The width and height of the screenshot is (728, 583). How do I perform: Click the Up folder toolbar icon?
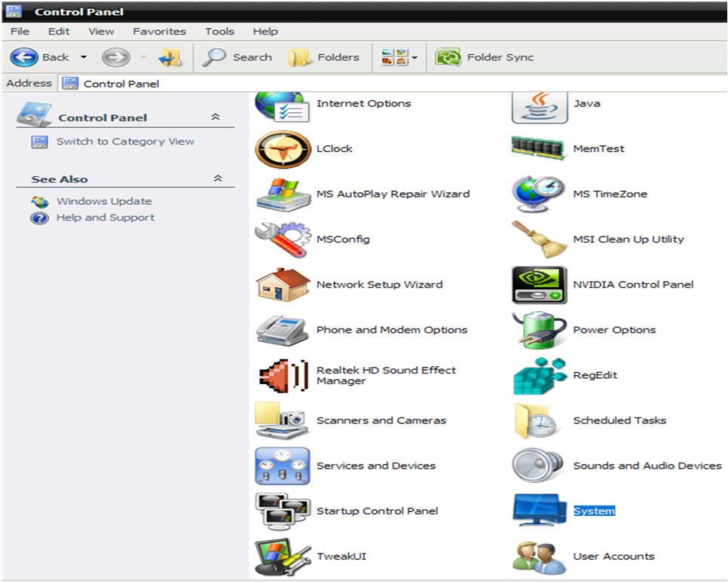coord(170,57)
